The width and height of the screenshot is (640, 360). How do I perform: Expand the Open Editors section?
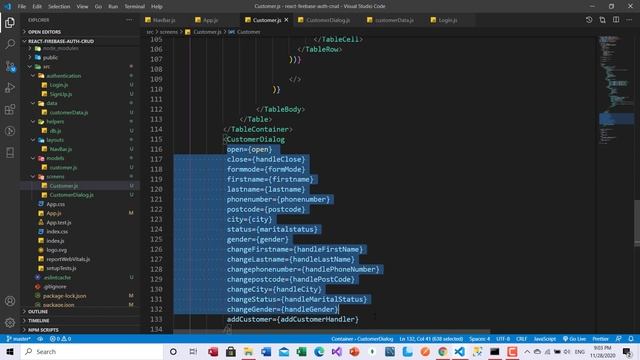pyautogui.click(x=80, y=31)
